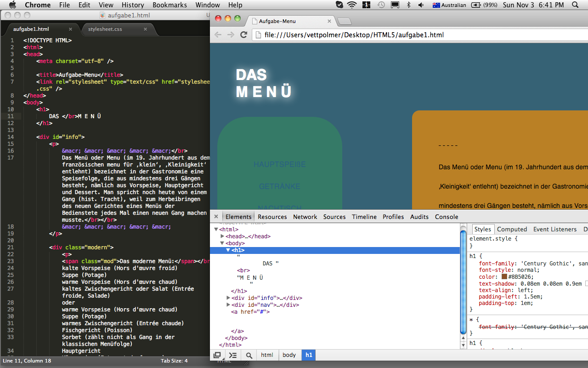Expand the head element in DOM tree
The height and width of the screenshot is (368, 588).
tap(223, 236)
